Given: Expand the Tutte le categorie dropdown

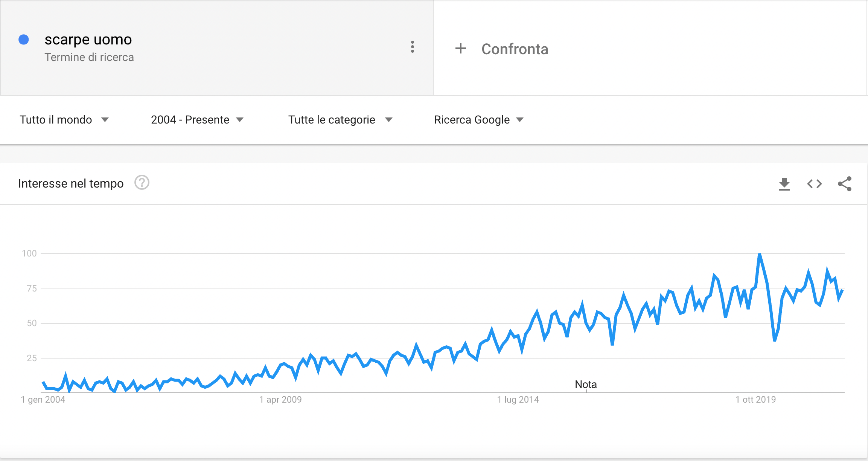Looking at the screenshot, I should tap(340, 120).
